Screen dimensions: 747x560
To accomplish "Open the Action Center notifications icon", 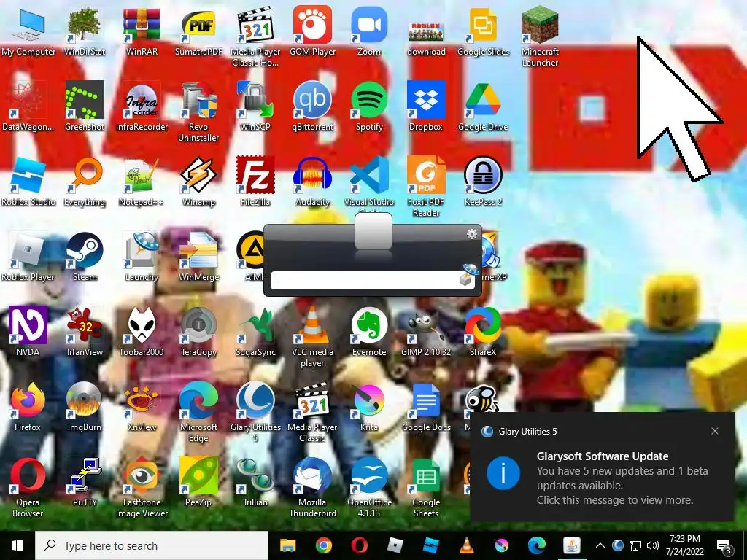I will 724,546.
